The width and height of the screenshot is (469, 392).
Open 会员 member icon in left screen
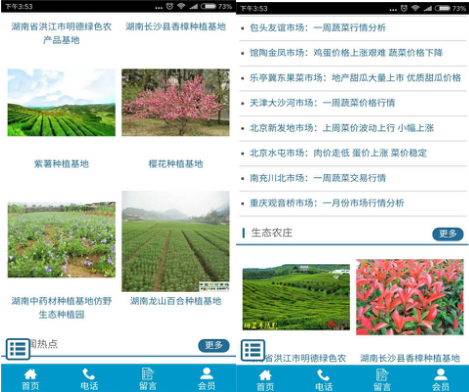pyautogui.click(x=207, y=379)
